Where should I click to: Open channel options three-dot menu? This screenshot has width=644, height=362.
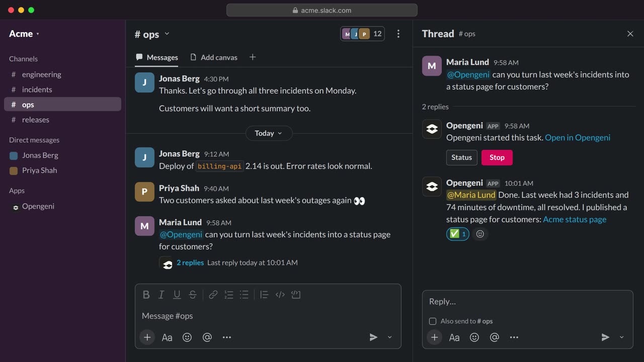click(398, 34)
